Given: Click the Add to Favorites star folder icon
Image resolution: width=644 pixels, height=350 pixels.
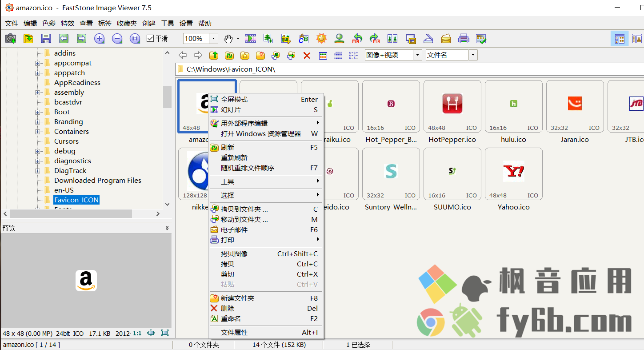Looking at the screenshot, I should tap(245, 55).
